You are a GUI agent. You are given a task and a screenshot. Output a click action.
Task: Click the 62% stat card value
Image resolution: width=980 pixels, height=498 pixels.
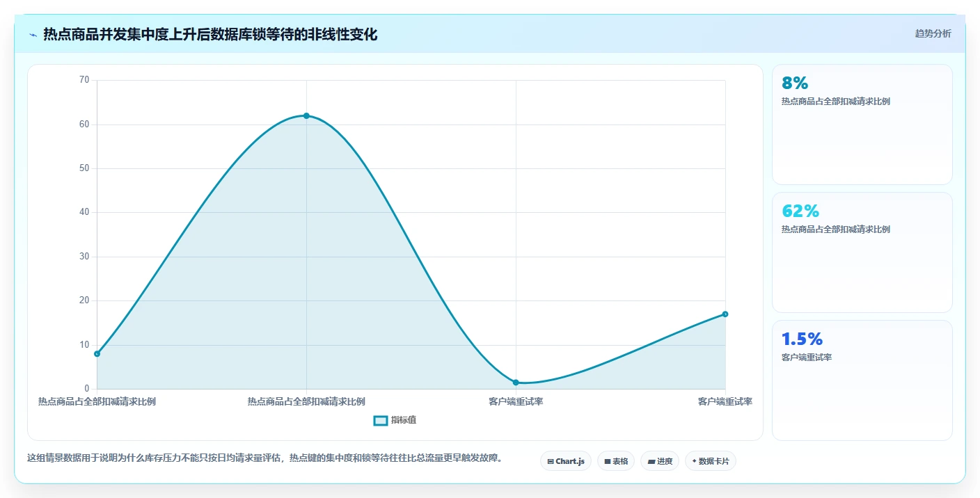click(x=800, y=211)
